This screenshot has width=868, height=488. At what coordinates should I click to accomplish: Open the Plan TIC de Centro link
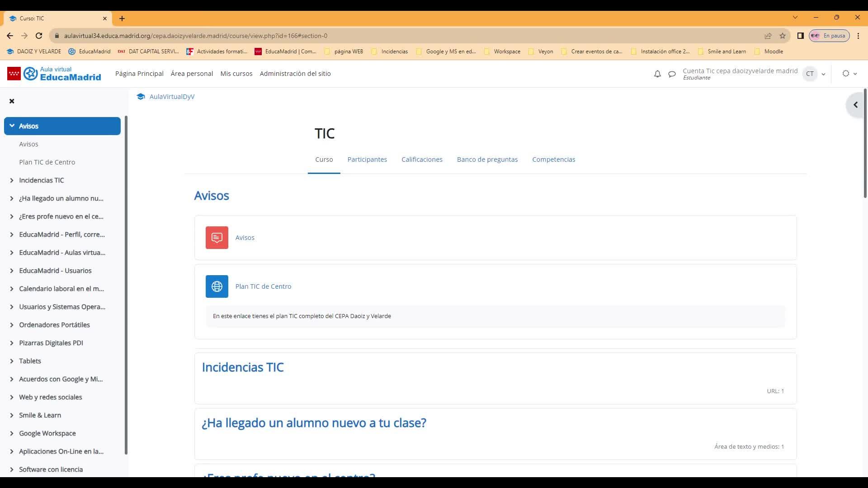click(263, 286)
